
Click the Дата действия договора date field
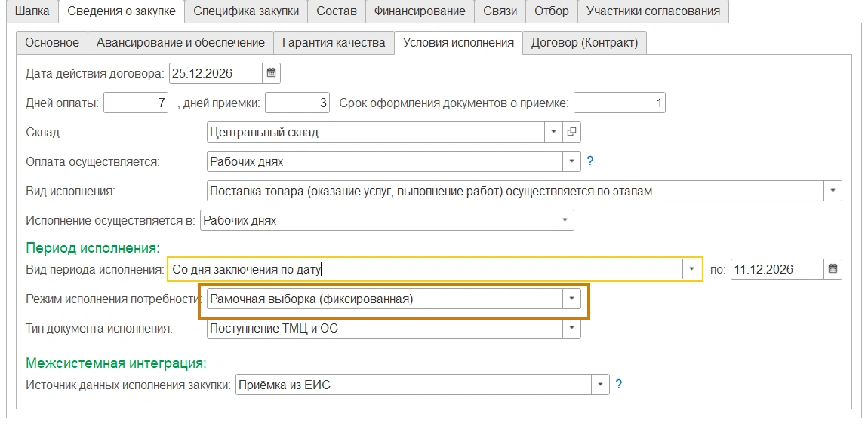(x=215, y=73)
